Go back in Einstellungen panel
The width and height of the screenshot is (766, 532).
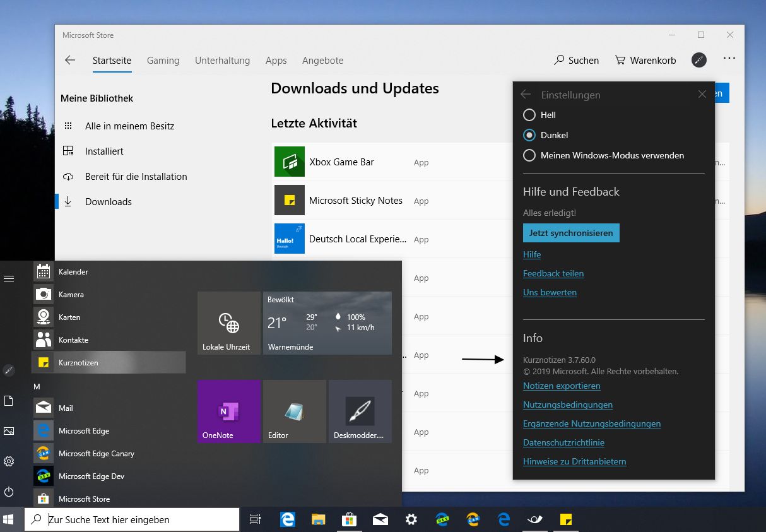point(526,95)
